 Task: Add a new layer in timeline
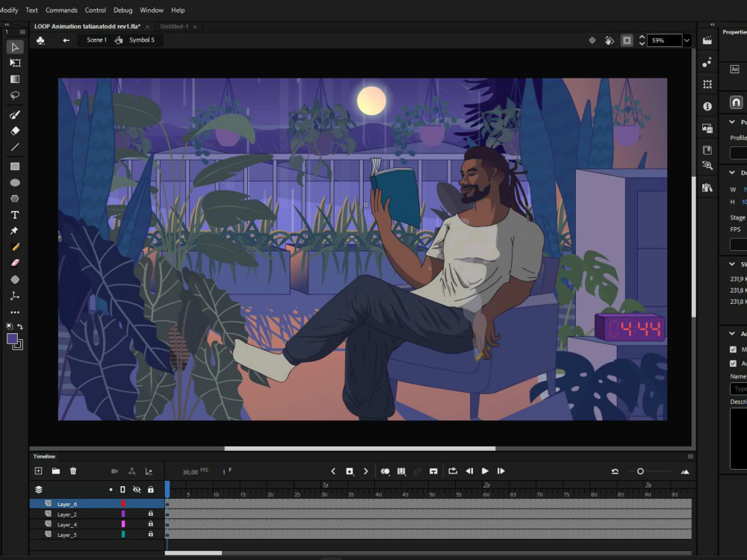coord(39,471)
